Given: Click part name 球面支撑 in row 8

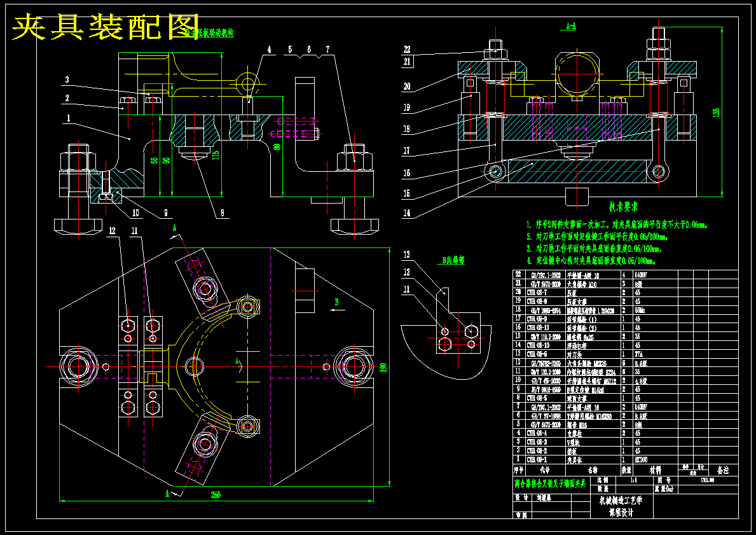Looking at the screenshot, I should pos(577,398).
